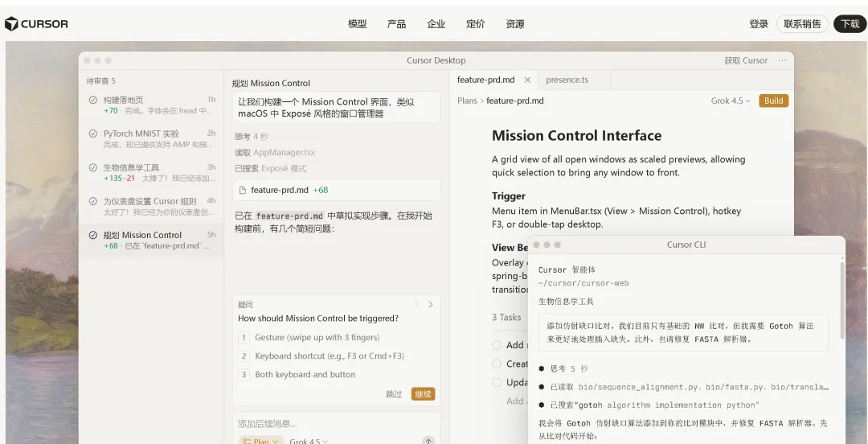
Task: Toggle the Plan mode pill
Action: click(261, 442)
